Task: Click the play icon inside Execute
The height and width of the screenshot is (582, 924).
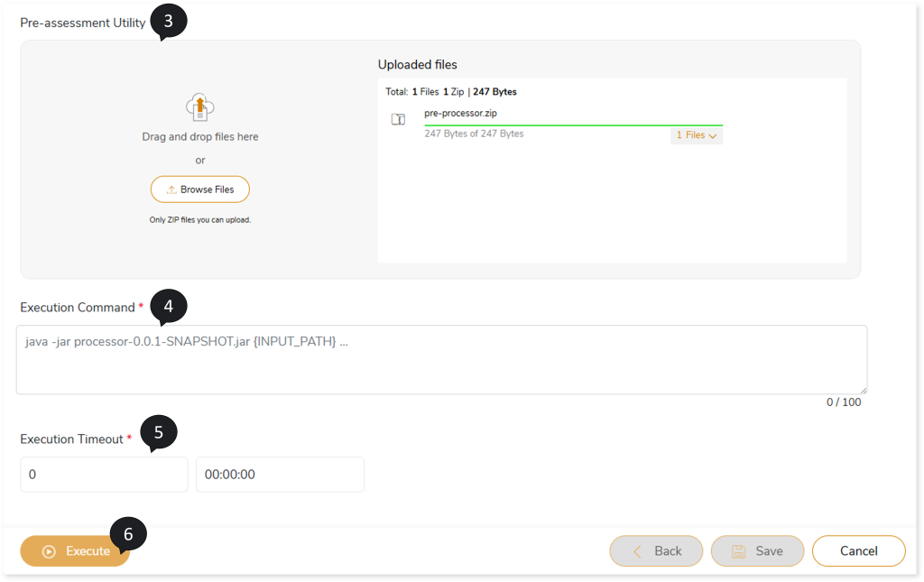Action: coord(49,551)
